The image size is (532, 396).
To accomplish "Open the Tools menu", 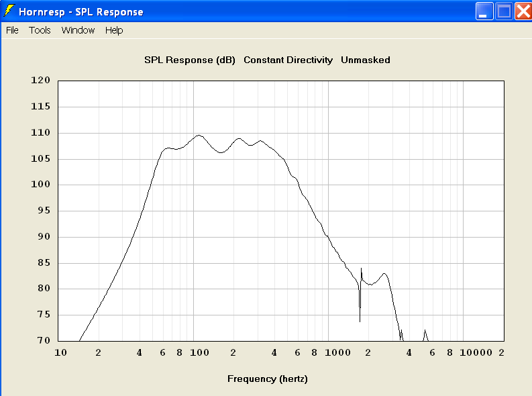I will pyautogui.click(x=40, y=30).
